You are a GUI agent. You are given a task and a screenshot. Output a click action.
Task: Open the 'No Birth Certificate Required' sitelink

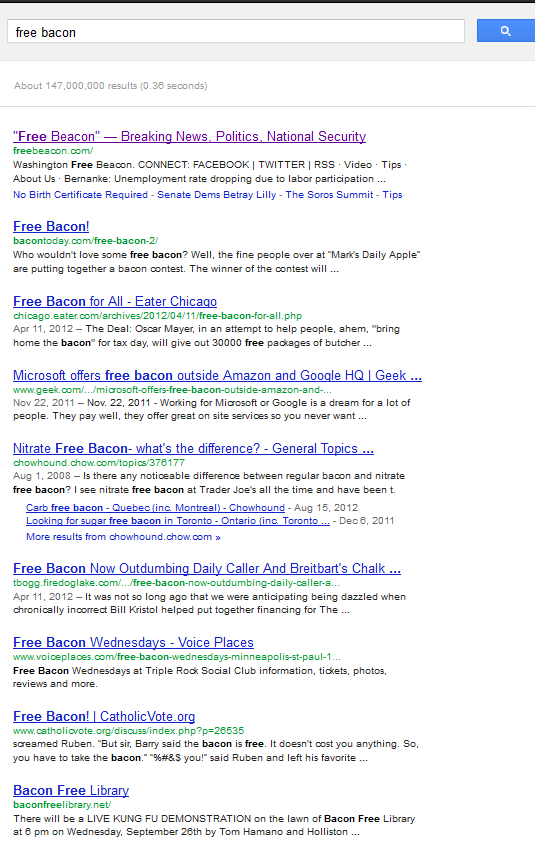80,195
